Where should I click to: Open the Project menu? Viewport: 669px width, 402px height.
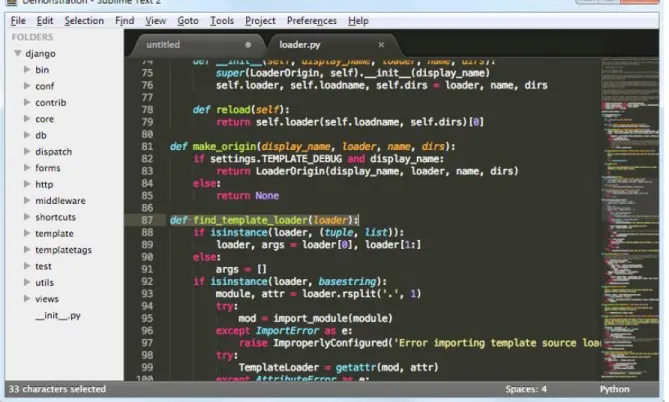coord(260,20)
